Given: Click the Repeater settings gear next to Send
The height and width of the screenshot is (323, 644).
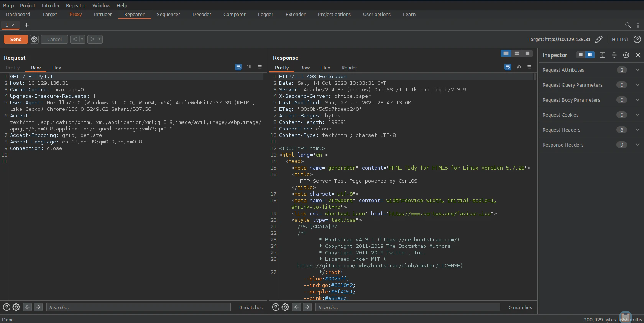Looking at the screenshot, I should [34, 39].
